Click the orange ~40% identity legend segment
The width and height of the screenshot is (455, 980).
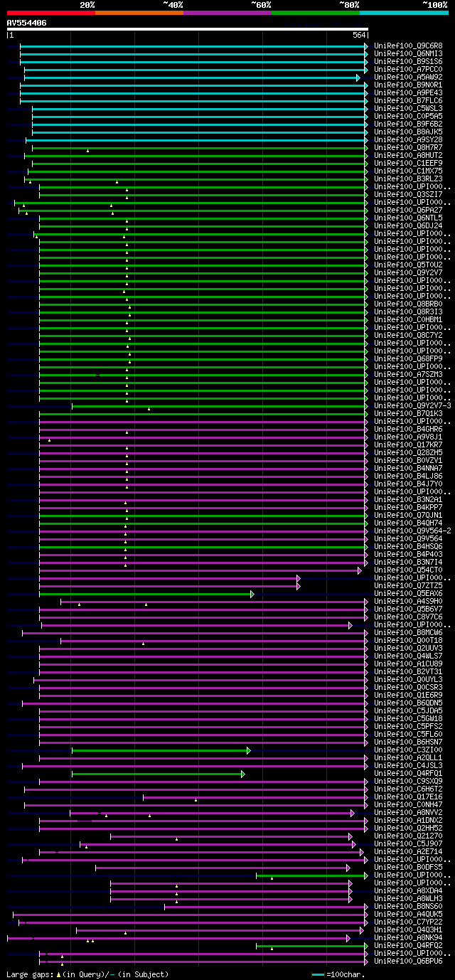[x=139, y=12]
